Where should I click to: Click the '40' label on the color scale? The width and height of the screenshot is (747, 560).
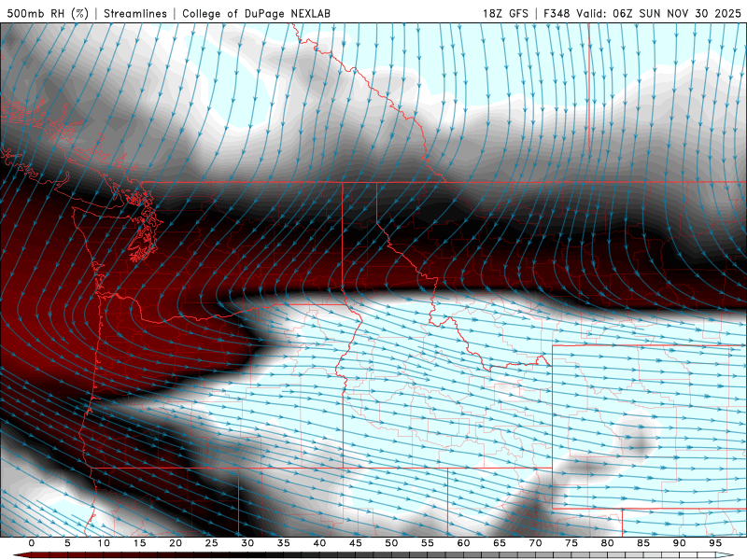pyautogui.click(x=319, y=543)
